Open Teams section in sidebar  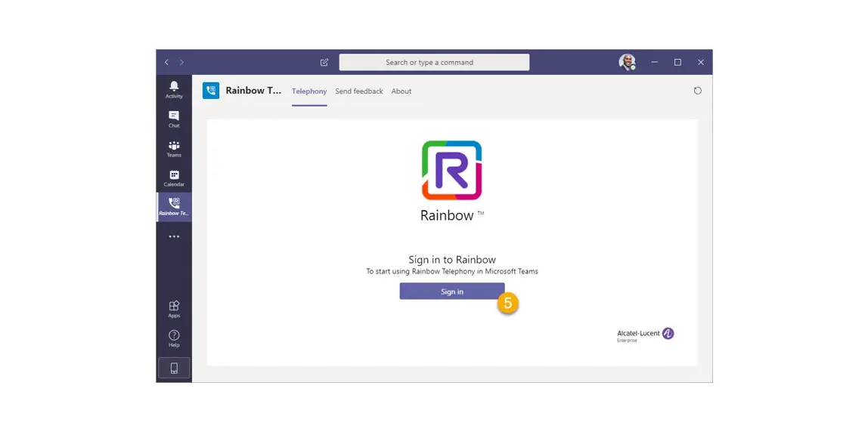174,148
